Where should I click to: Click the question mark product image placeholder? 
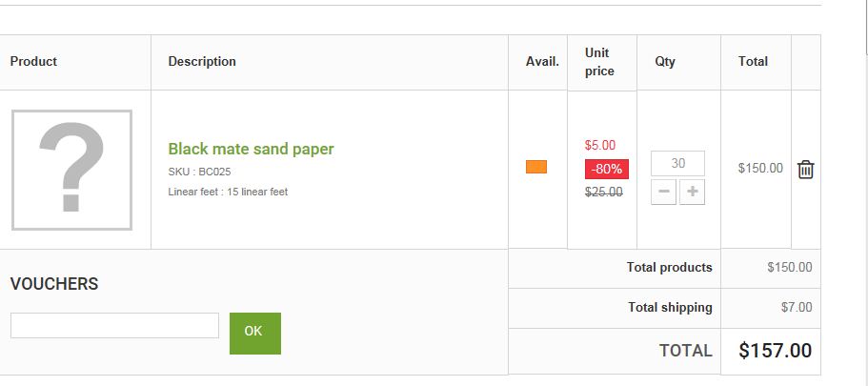(72, 170)
